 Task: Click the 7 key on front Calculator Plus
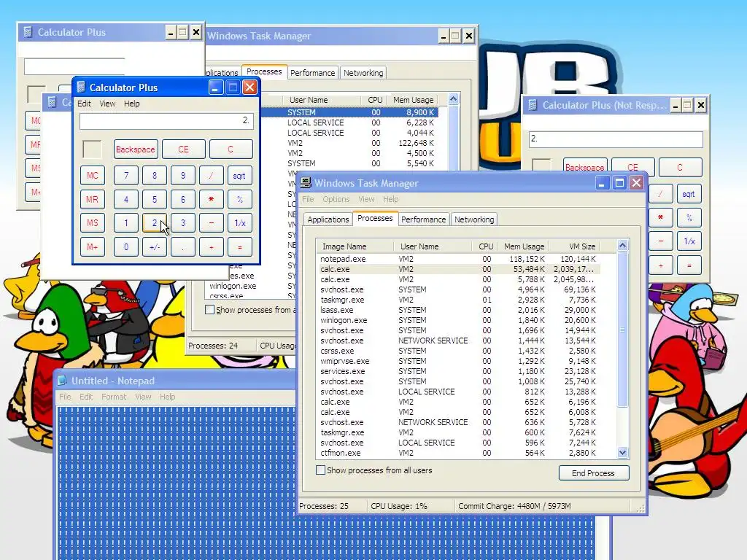pyautogui.click(x=125, y=175)
